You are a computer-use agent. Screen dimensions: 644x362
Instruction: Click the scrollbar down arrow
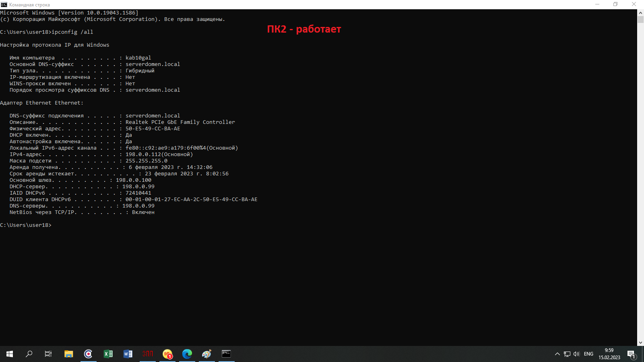[640, 343]
